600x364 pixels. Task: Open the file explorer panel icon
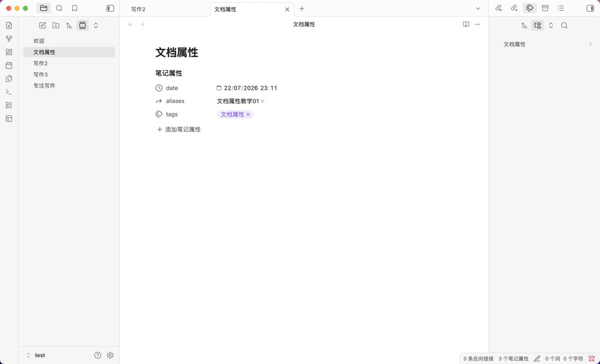(43, 8)
